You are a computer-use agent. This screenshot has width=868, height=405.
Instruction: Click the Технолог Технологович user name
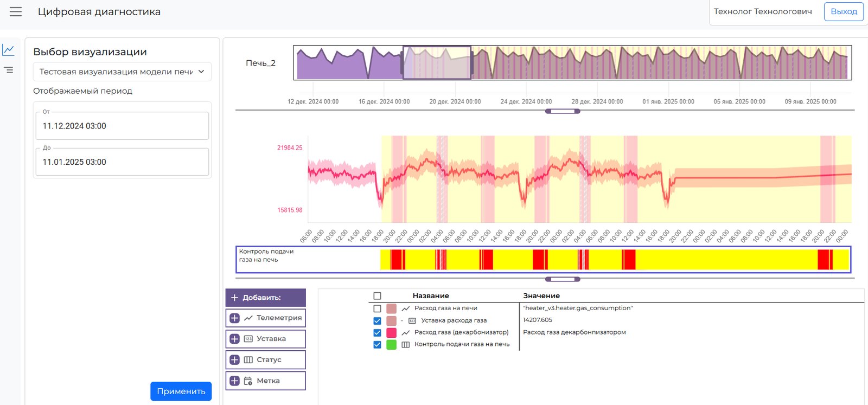pyautogui.click(x=763, y=11)
